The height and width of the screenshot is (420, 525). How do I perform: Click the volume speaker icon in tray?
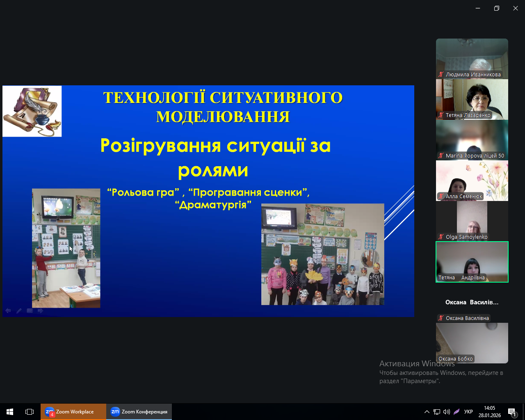pyautogui.click(x=447, y=412)
